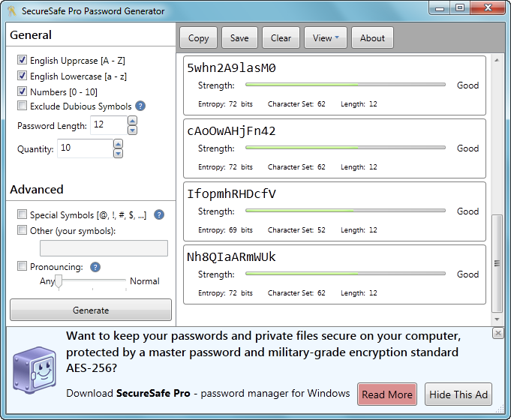
Task: Click 'Normal' label beside pronouncing slider
Action: pyautogui.click(x=145, y=280)
